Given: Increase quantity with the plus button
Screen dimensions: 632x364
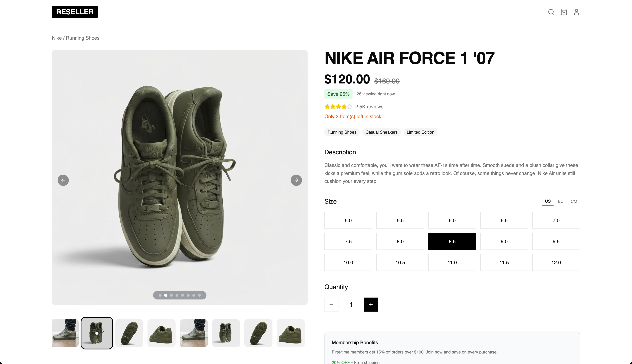Looking at the screenshot, I should [x=371, y=305].
